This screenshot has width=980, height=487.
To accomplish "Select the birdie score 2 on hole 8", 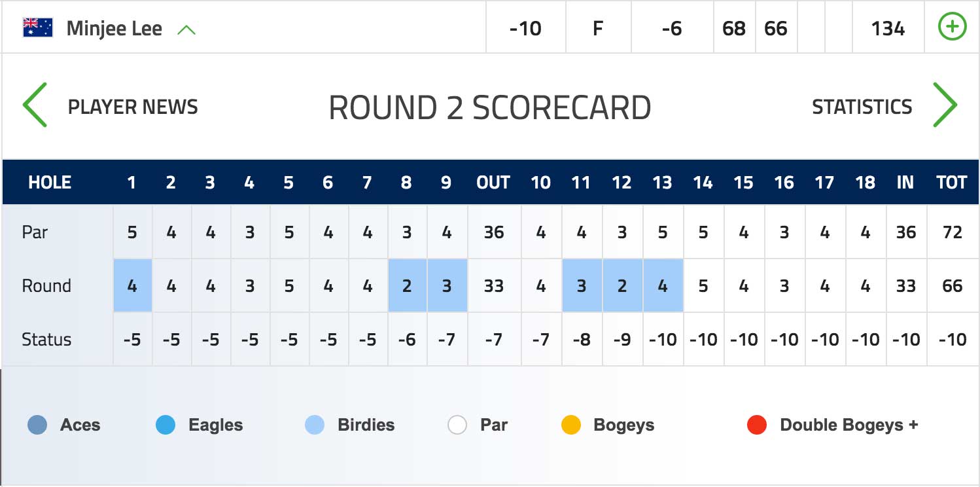I will click(x=408, y=285).
